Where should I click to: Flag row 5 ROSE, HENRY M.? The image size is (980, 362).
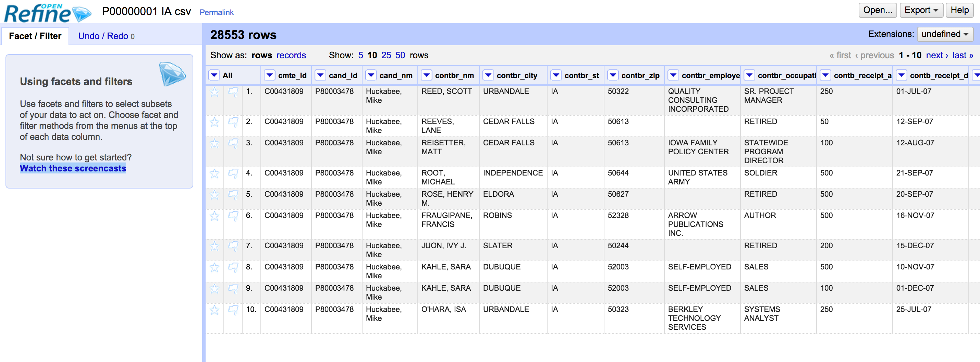(233, 194)
